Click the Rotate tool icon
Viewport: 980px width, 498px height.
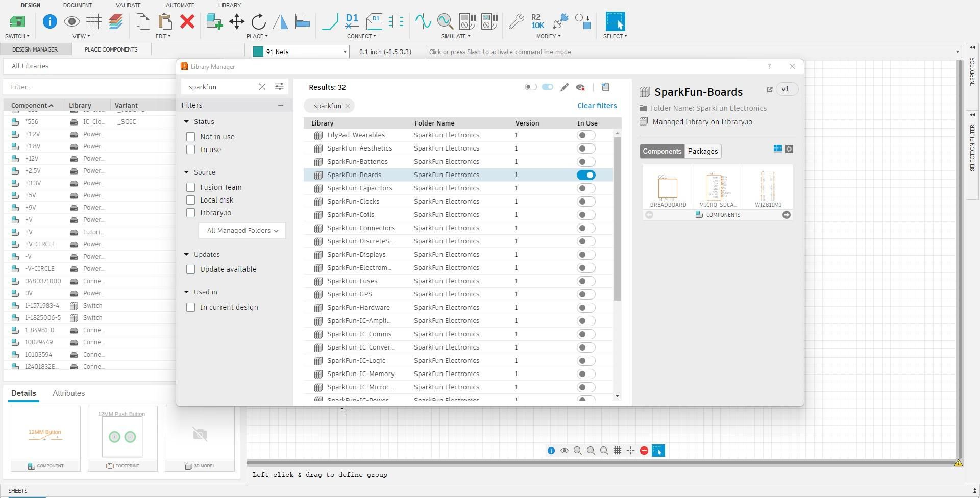click(x=259, y=21)
